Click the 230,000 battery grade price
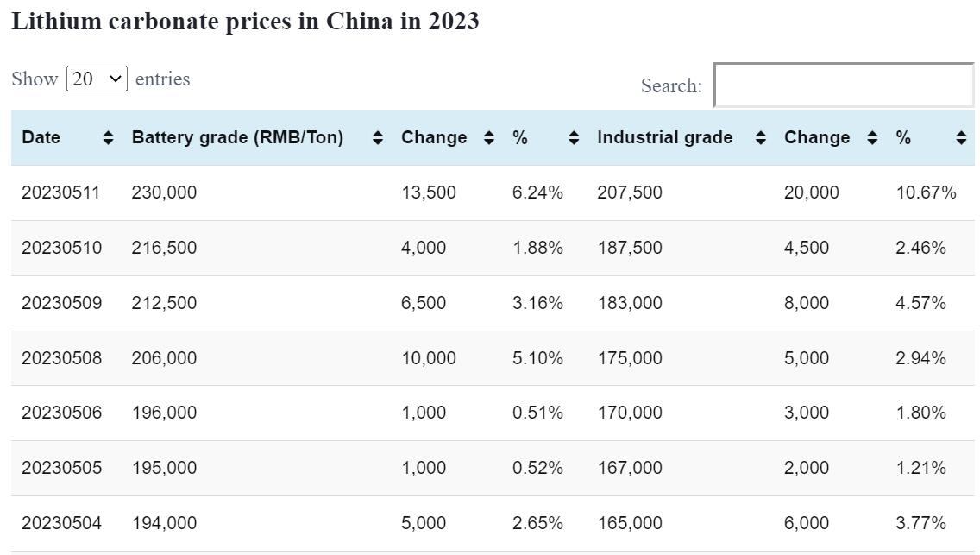Screen dimensions: 980x555 164,192
